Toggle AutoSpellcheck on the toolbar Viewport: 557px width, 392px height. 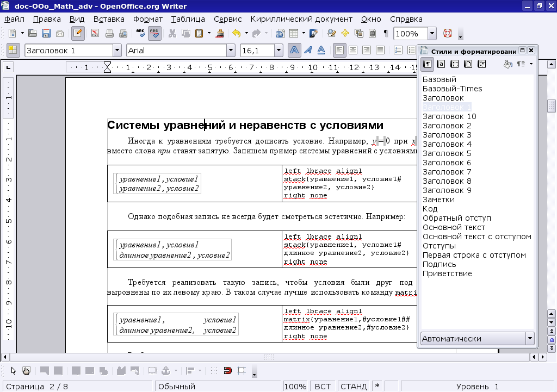155,33
